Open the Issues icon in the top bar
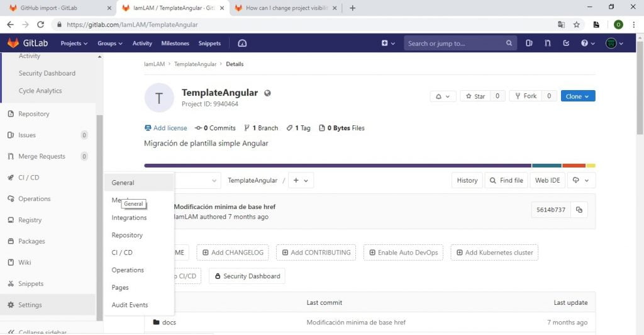 coord(529,43)
